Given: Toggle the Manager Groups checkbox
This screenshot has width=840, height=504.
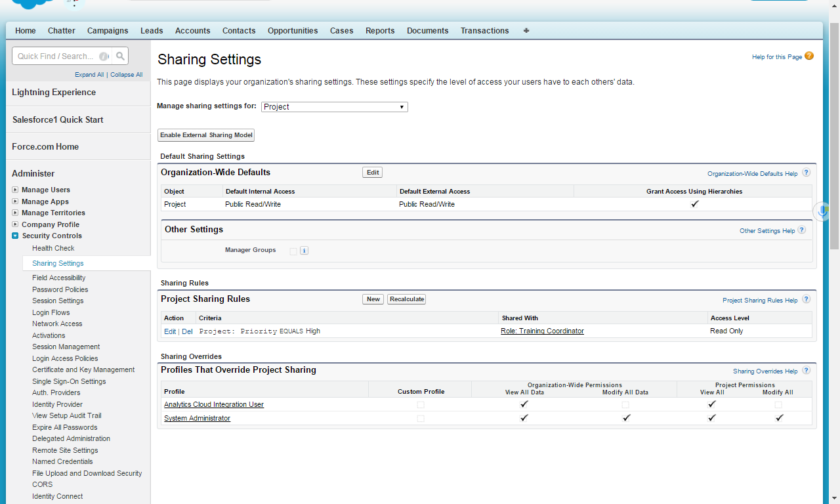Looking at the screenshot, I should coord(293,251).
